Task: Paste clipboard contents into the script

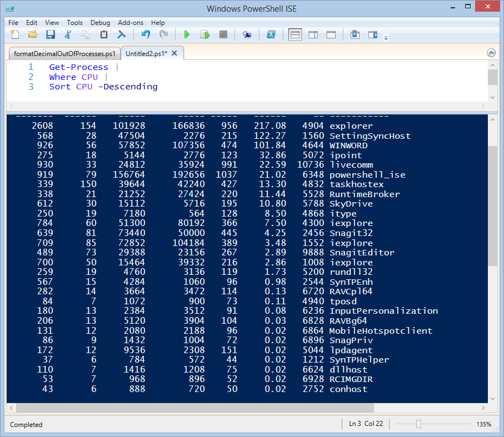Action: (104, 34)
